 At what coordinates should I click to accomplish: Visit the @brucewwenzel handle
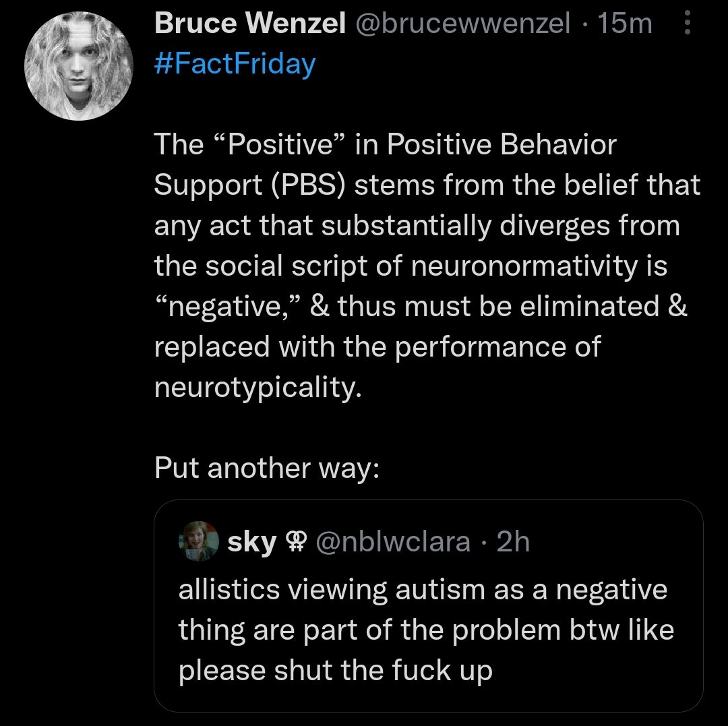tap(462, 24)
